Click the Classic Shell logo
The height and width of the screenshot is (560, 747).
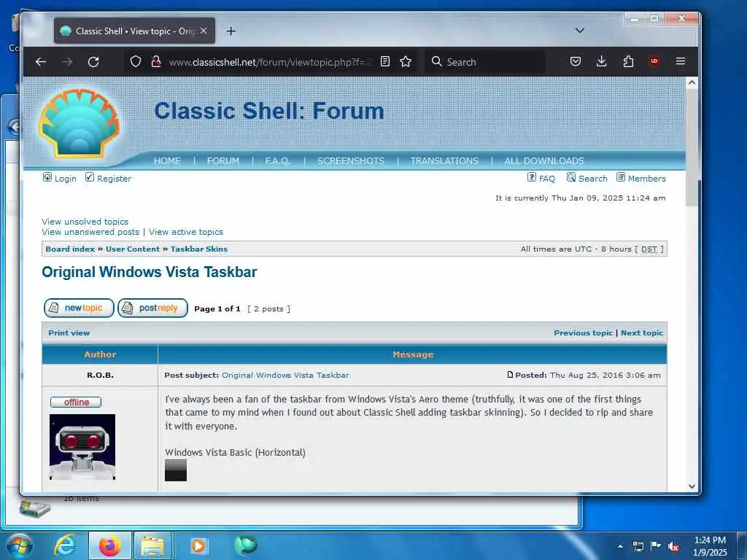(79, 123)
